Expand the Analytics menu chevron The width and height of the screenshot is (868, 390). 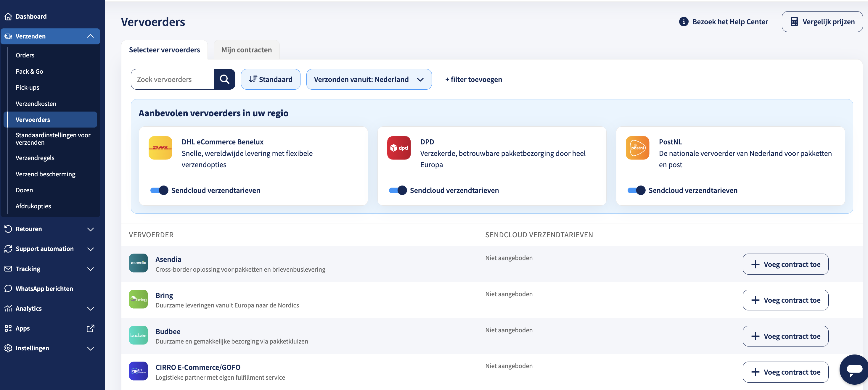[90, 309]
